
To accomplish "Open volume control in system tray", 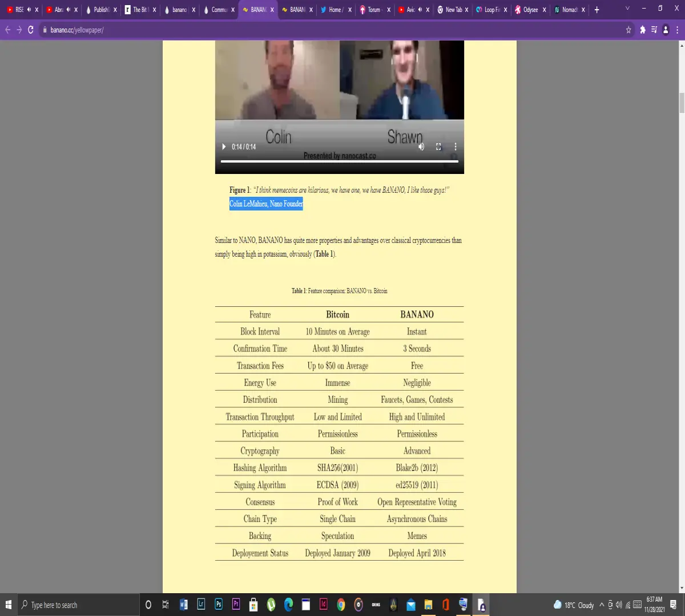I will point(619,605).
